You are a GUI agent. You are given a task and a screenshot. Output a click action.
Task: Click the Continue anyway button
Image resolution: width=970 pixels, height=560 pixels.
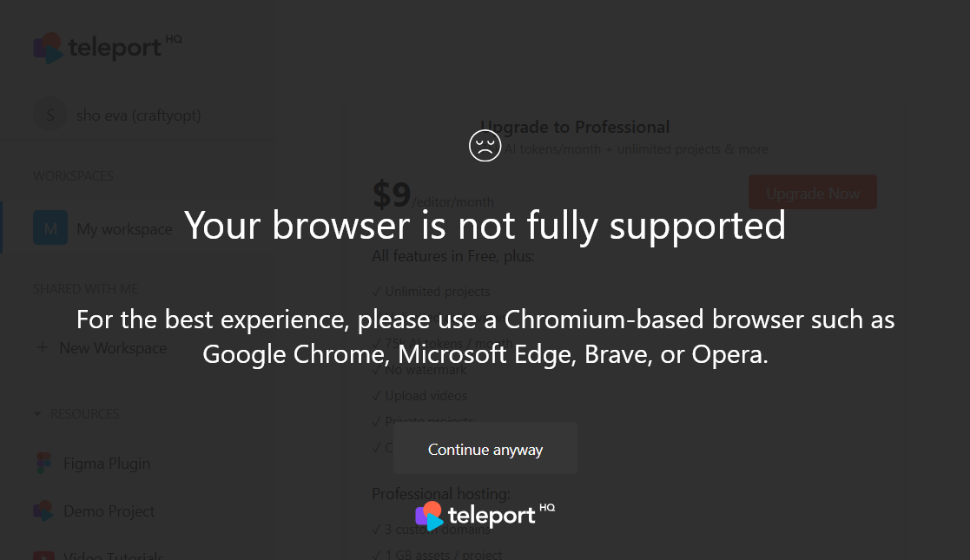click(485, 449)
